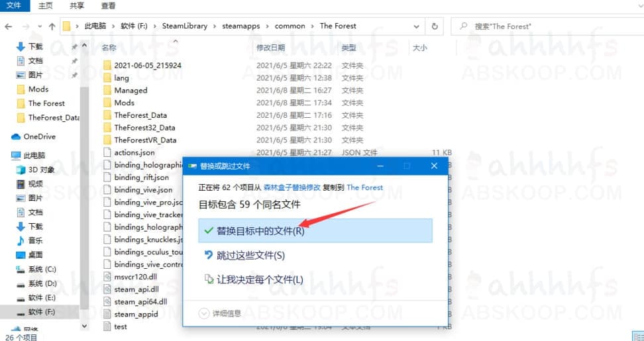Select the 2021-06-05_215924 folder icon

pyautogui.click(x=107, y=66)
